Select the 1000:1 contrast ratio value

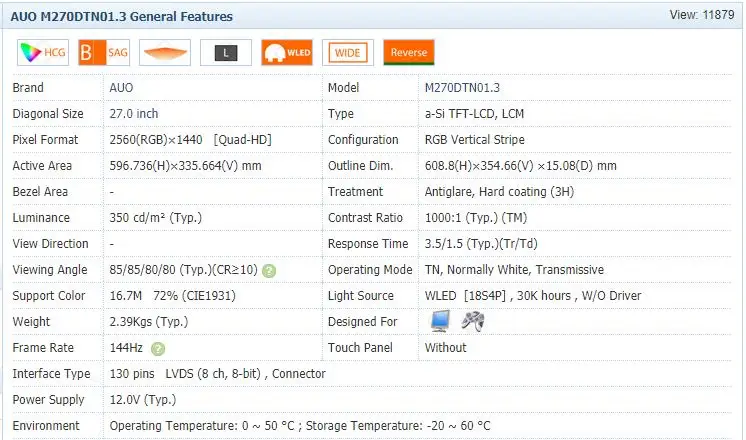coord(476,218)
